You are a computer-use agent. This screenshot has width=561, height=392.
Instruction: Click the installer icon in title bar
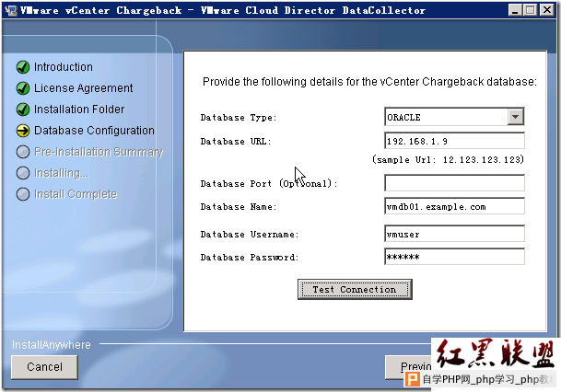(x=11, y=10)
